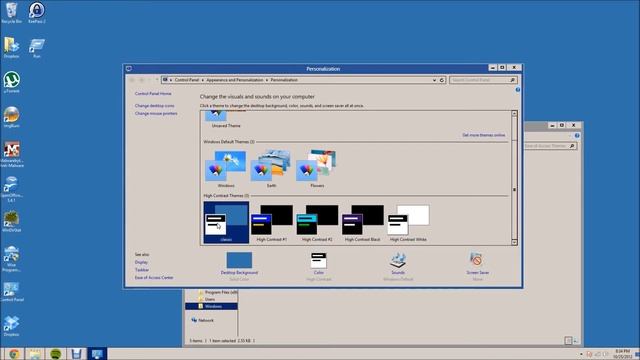Click the Control Panel Home link

153,93
